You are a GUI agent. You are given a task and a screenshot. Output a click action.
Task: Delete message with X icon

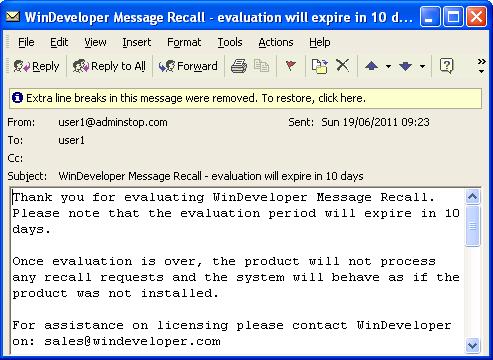[342, 65]
